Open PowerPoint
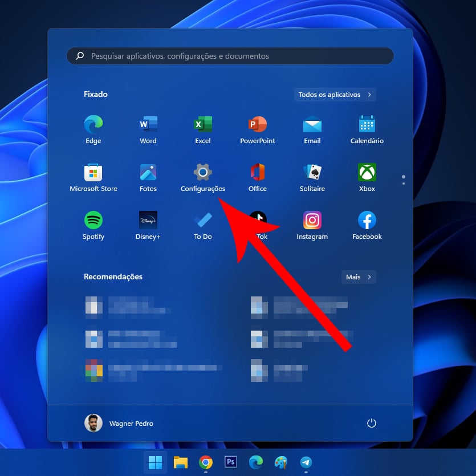 point(257,124)
